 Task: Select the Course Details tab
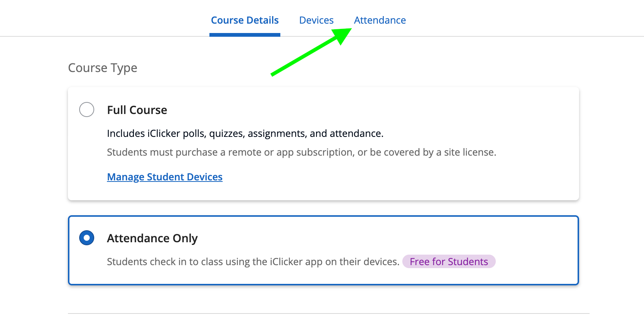[x=245, y=20]
